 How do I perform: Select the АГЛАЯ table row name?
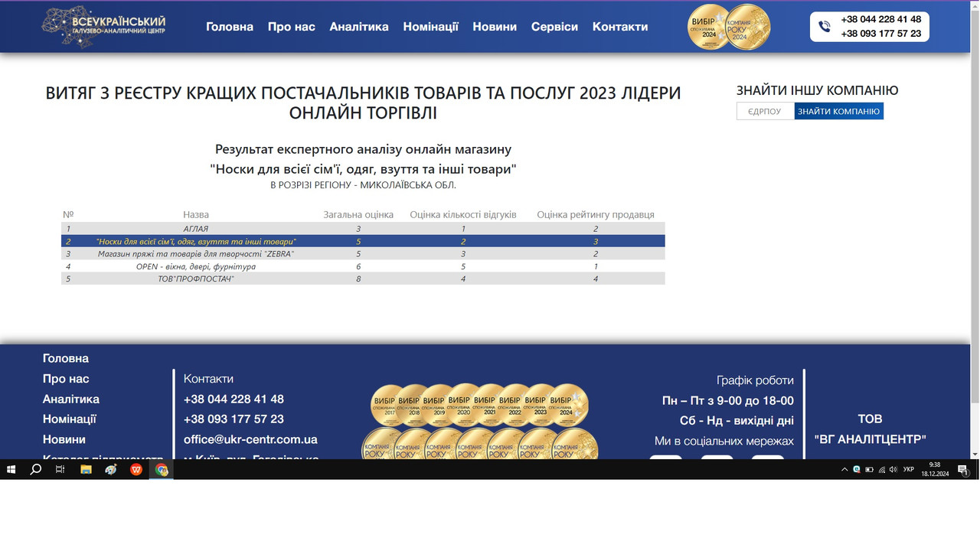point(196,229)
